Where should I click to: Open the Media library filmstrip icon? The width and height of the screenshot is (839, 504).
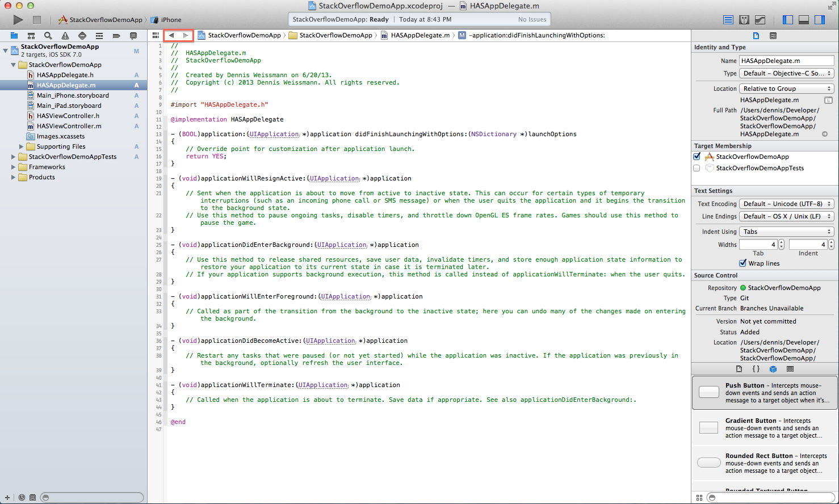[790, 369]
